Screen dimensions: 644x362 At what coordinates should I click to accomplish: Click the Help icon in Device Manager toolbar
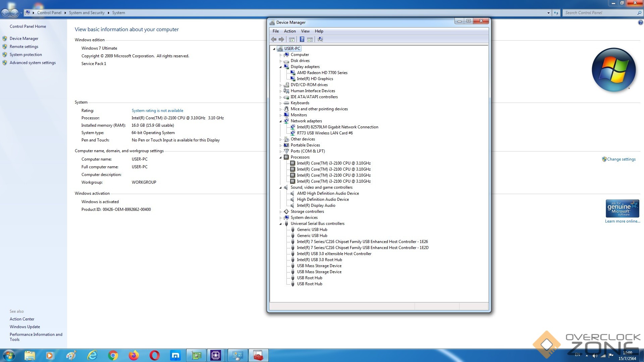pos(302,39)
